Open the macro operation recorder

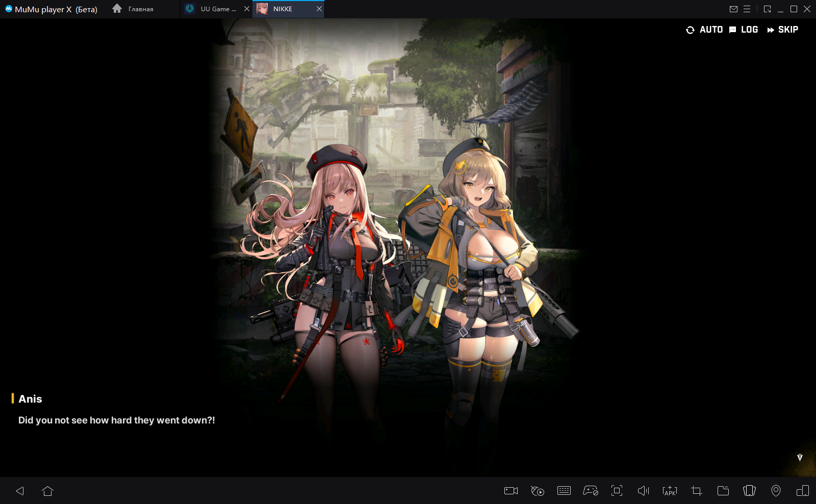[x=538, y=491]
